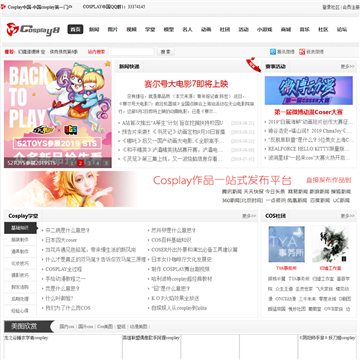Open article 中二病是什么意思?
360x360 pixels.
[68, 230]
